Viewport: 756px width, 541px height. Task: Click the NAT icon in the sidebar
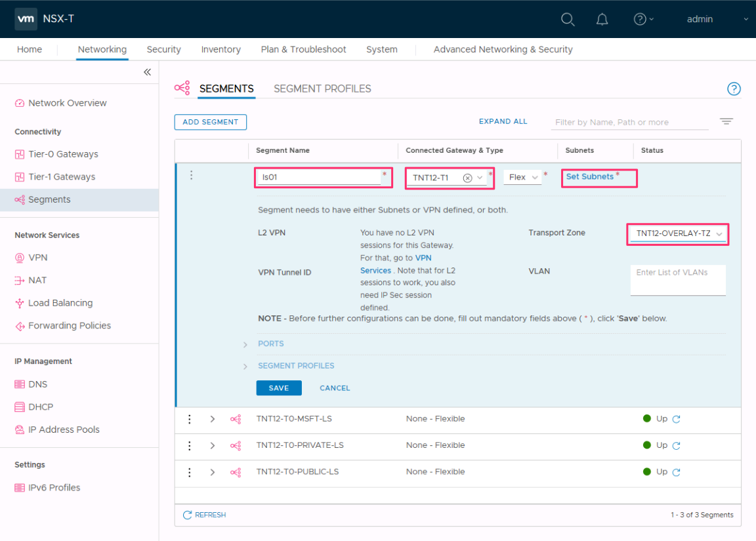(18, 280)
